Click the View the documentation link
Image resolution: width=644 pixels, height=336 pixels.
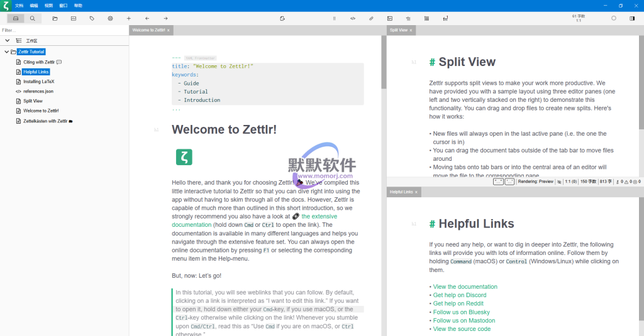click(465, 287)
